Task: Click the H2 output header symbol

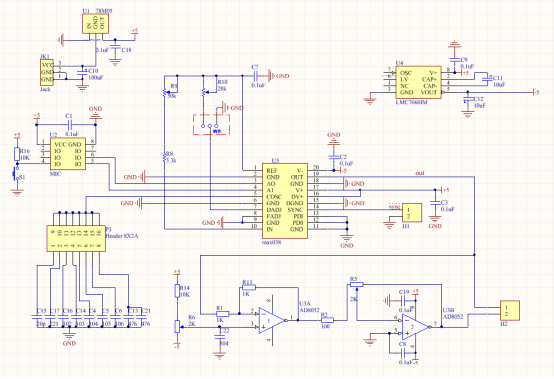Action: pyautogui.click(x=509, y=310)
